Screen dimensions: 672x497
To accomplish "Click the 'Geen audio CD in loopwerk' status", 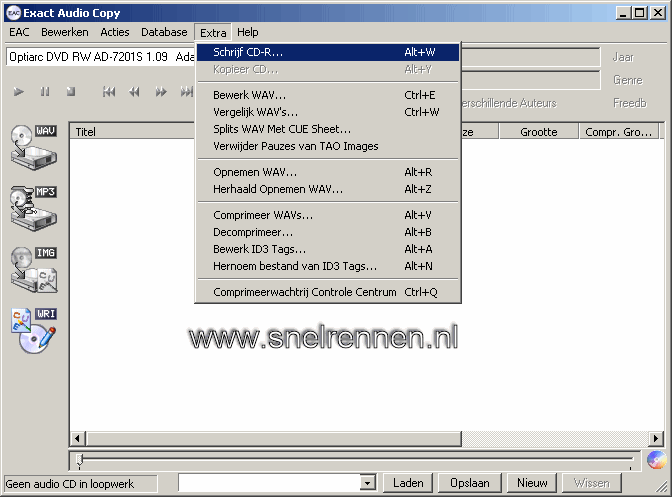I will point(81,484).
